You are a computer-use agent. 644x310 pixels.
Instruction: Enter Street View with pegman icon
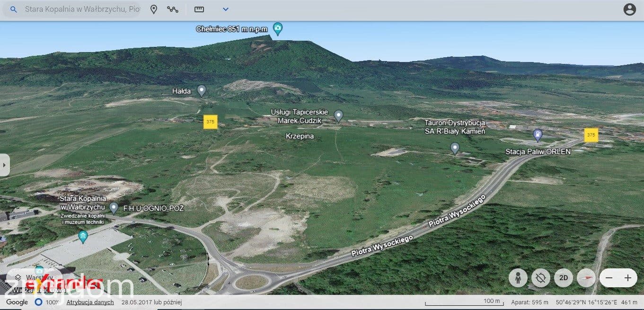click(518, 278)
